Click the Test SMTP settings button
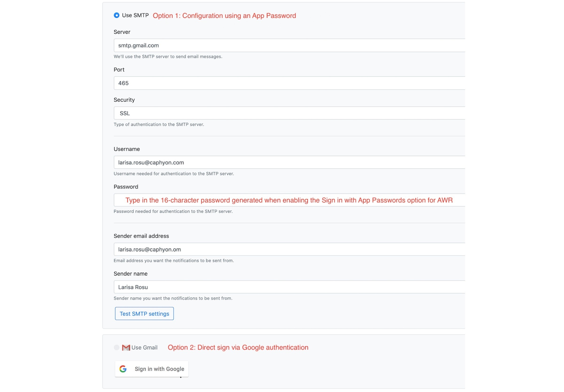The image size is (564, 392). [x=145, y=314]
